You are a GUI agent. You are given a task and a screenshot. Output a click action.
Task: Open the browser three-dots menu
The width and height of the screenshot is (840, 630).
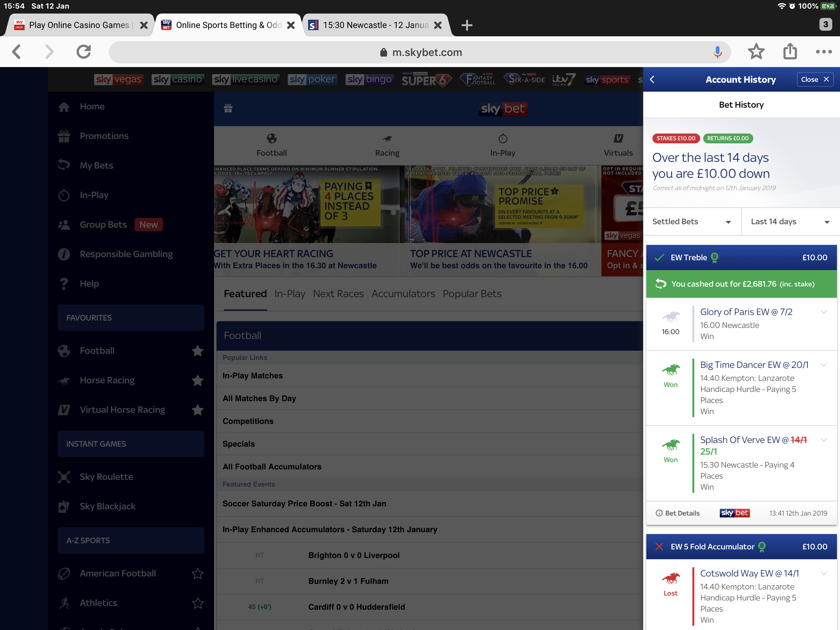point(823,52)
